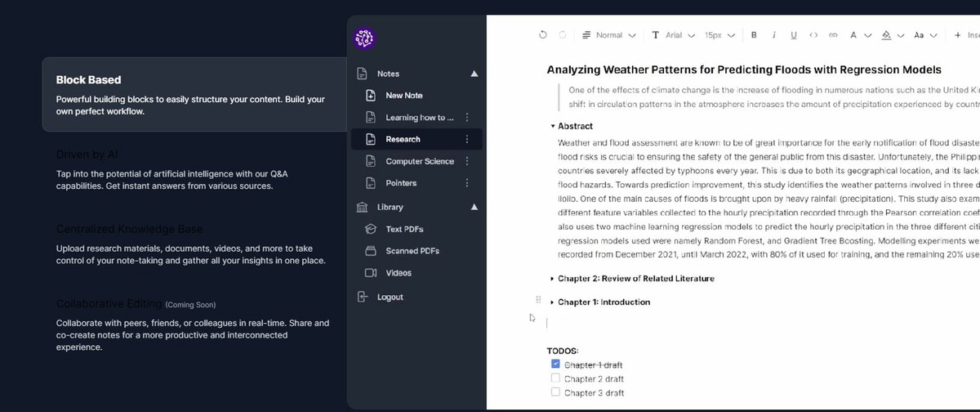Click the insert link icon
Screen dimensions: 980x412
coord(833,35)
